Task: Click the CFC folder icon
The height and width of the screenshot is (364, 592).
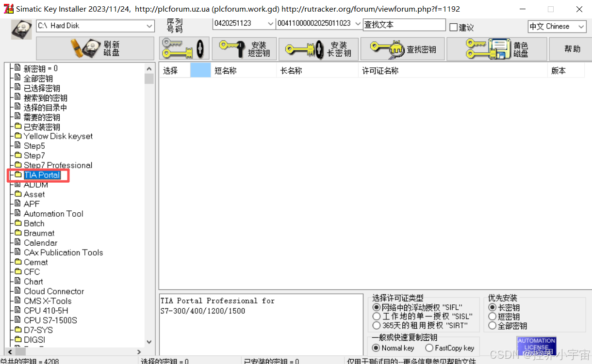Action: point(18,271)
